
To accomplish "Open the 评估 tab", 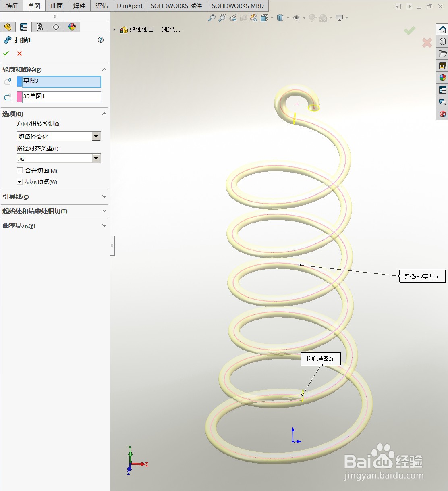I will [x=102, y=6].
